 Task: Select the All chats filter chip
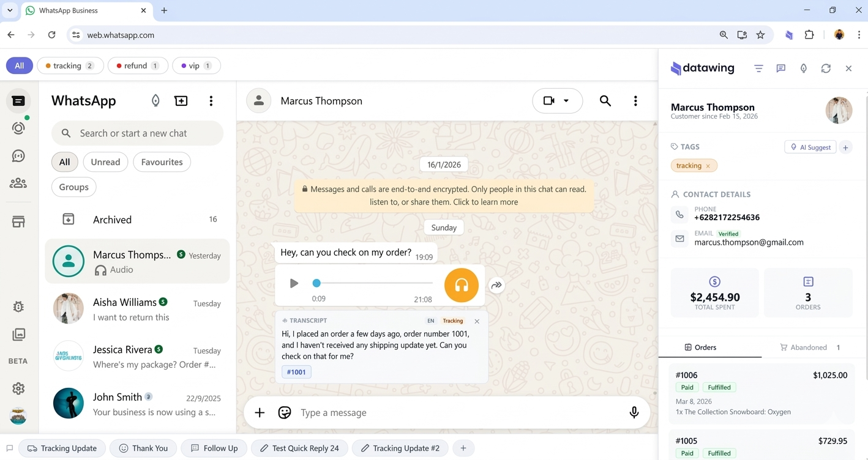click(x=64, y=162)
